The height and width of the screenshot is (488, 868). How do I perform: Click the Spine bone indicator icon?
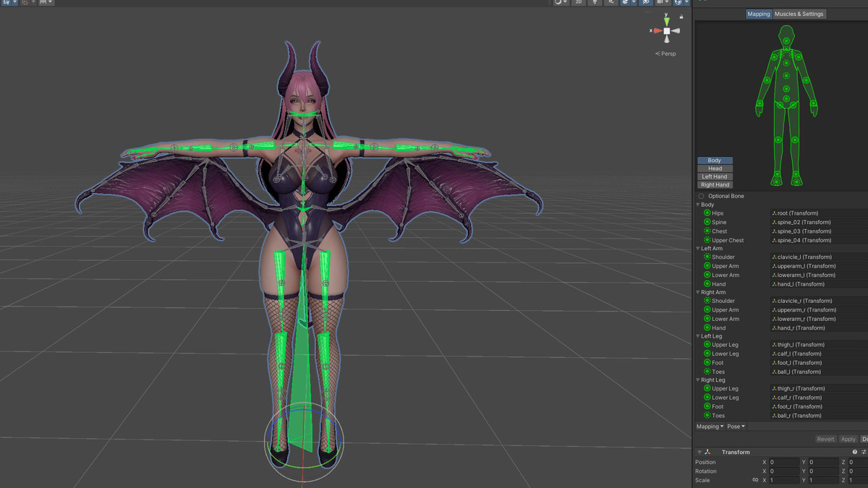707,222
